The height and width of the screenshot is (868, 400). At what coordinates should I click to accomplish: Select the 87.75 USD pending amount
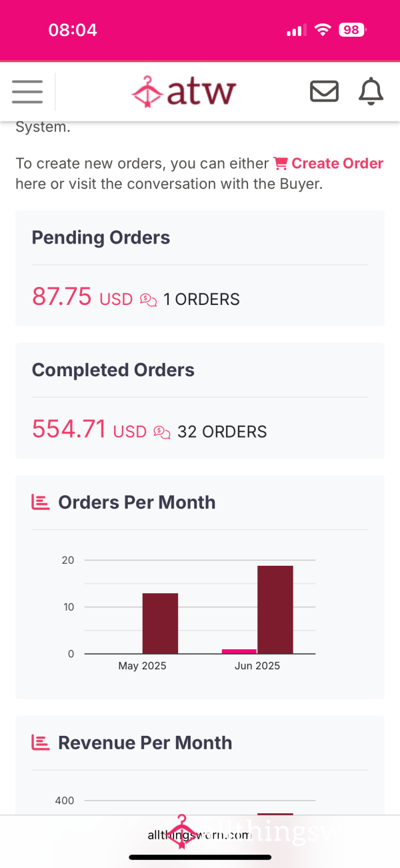coord(83,297)
